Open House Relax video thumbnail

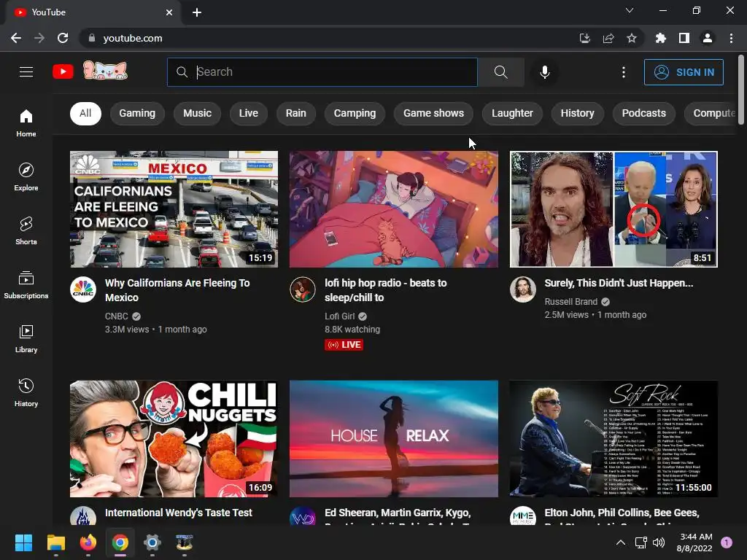[393, 438]
